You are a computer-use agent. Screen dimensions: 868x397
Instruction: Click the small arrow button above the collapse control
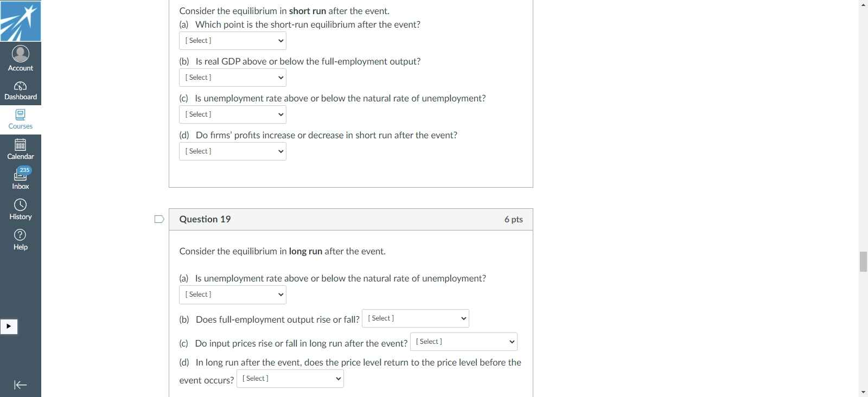coord(9,326)
